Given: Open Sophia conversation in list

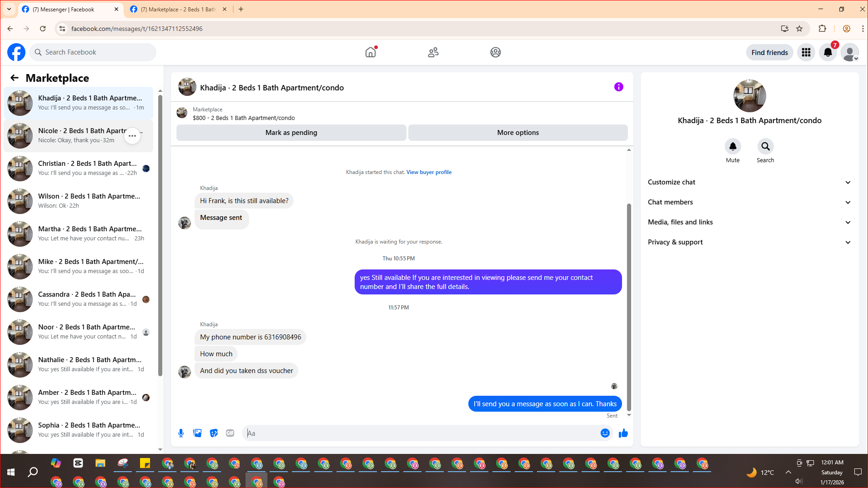Looking at the screenshot, I should point(78,430).
